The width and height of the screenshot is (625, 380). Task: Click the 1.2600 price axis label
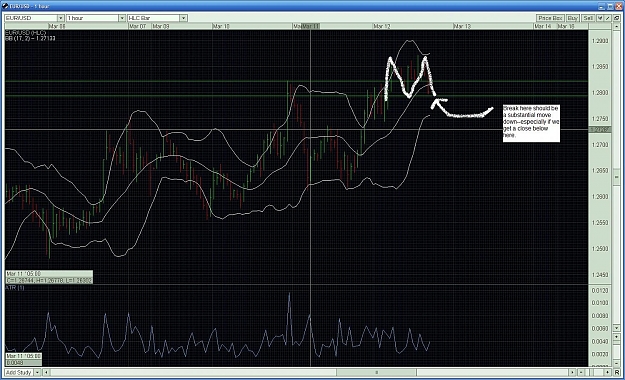[x=600, y=197]
